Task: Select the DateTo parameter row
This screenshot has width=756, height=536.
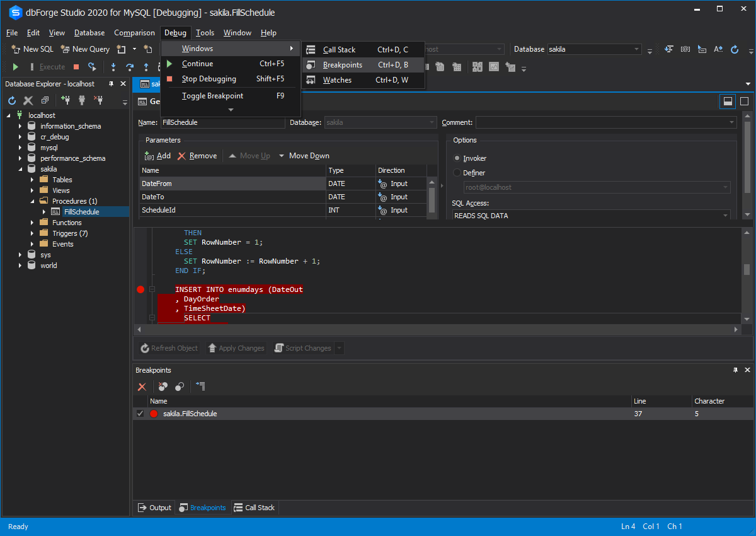Action: [x=283, y=197]
